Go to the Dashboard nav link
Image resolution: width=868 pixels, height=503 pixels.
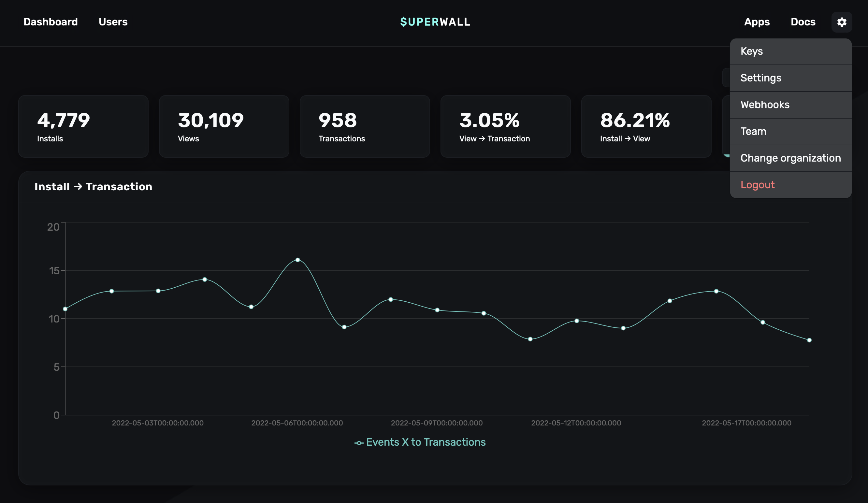[x=50, y=22]
